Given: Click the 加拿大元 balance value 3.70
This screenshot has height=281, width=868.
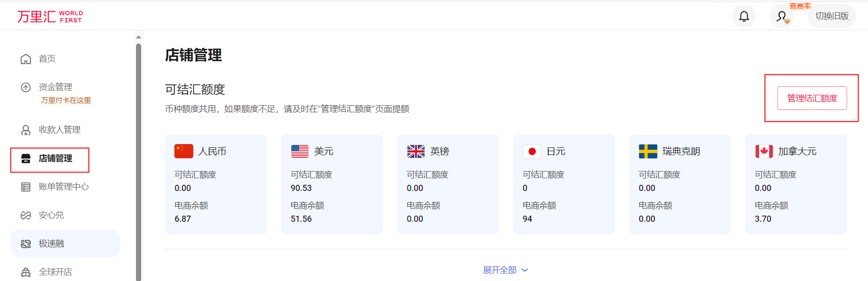Looking at the screenshot, I should point(763,219).
